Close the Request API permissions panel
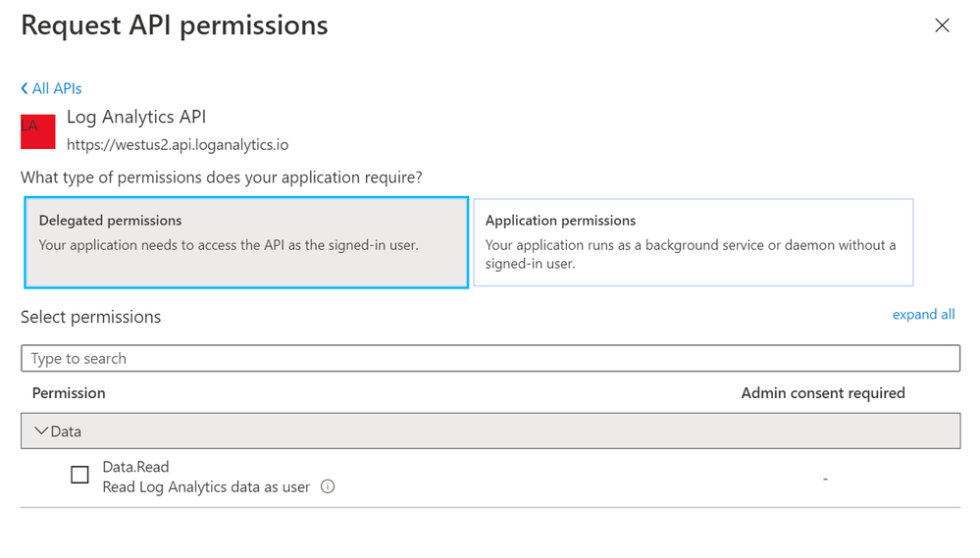This screenshot has width=980, height=558. (x=942, y=25)
